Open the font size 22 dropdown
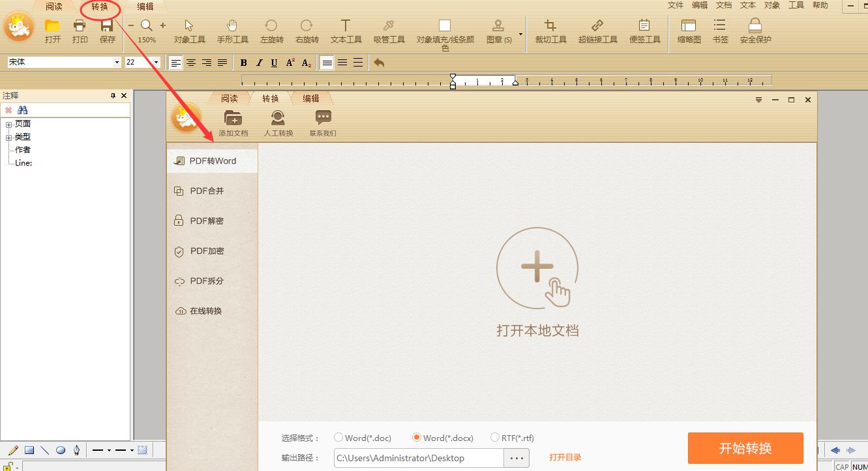Image resolution: width=868 pixels, height=471 pixels. click(x=157, y=62)
